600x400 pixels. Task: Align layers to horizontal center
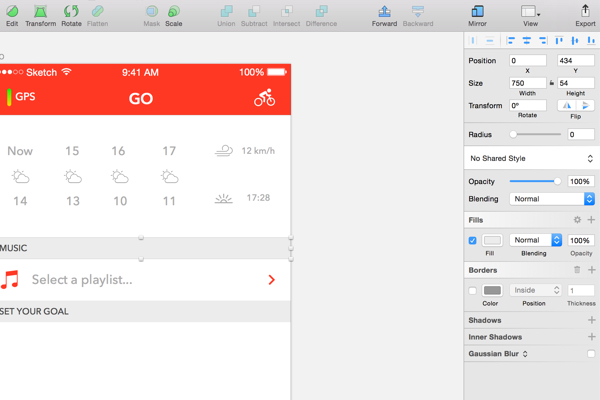[527, 40]
